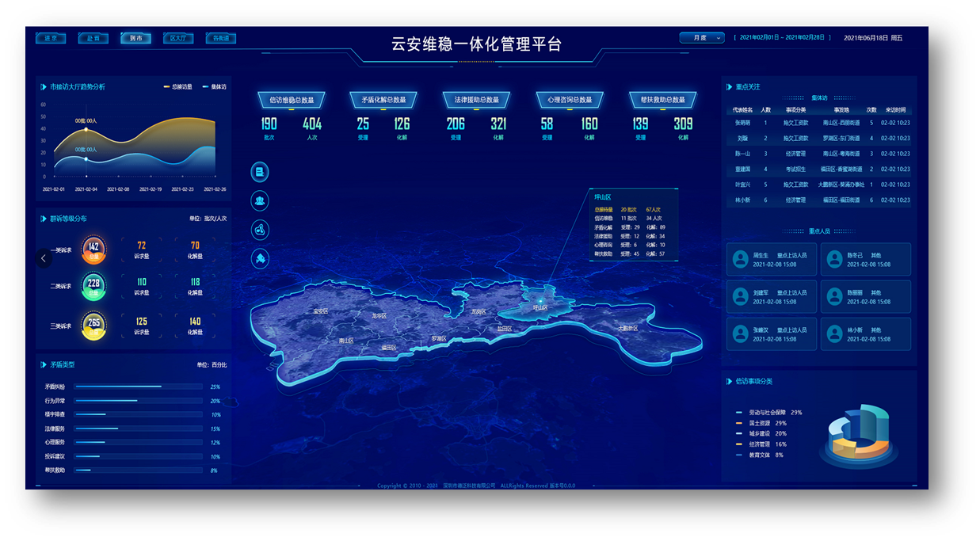This screenshot has width=980, height=541.
Task: Click the 矛盾纠纷 progress bar
Action: coord(139,387)
